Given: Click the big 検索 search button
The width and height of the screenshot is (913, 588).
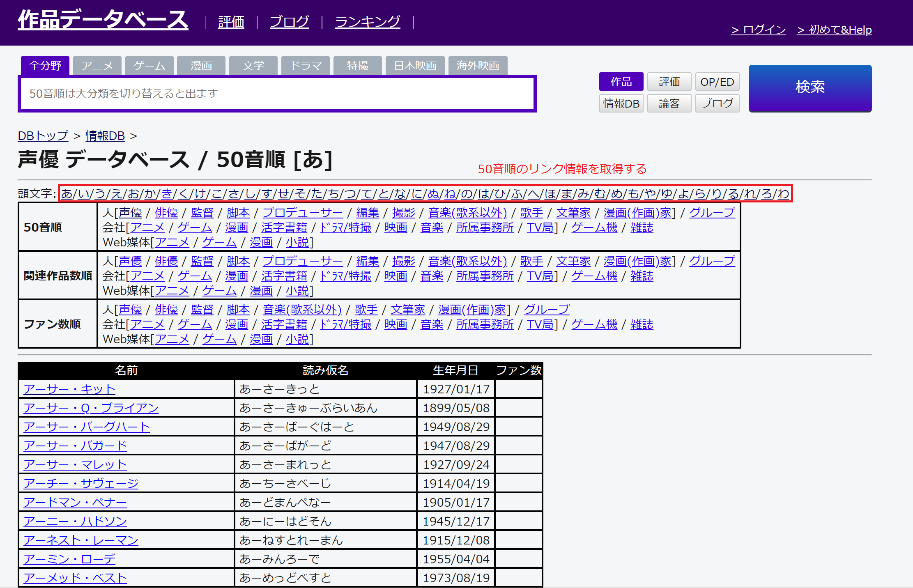Looking at the screenshot, I should click(810, 88).
